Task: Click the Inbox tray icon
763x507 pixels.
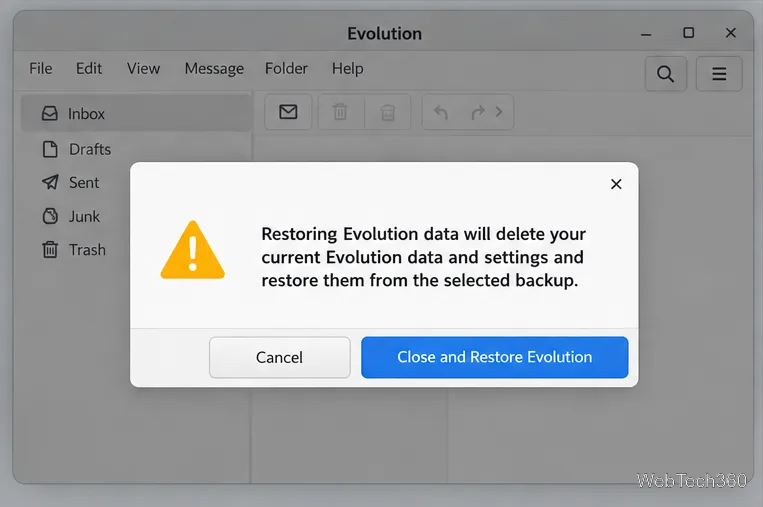Action: click(x=50, y=113)
